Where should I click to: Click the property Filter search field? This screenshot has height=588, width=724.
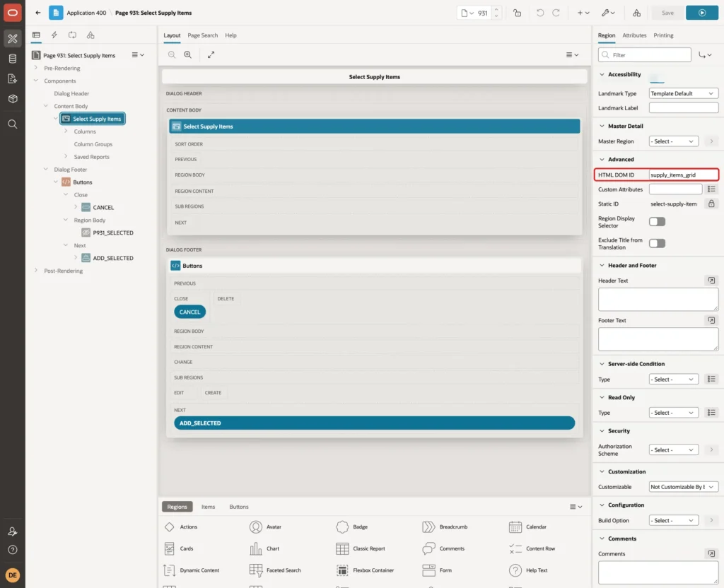pos(645,55)
